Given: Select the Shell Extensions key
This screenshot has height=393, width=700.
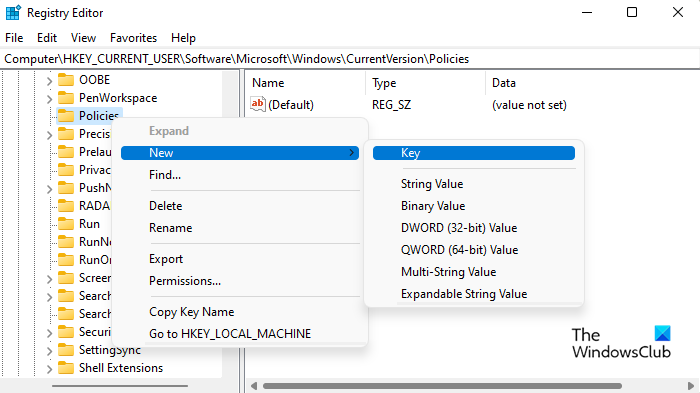Looking at the screenshot, I should (121, 368).
